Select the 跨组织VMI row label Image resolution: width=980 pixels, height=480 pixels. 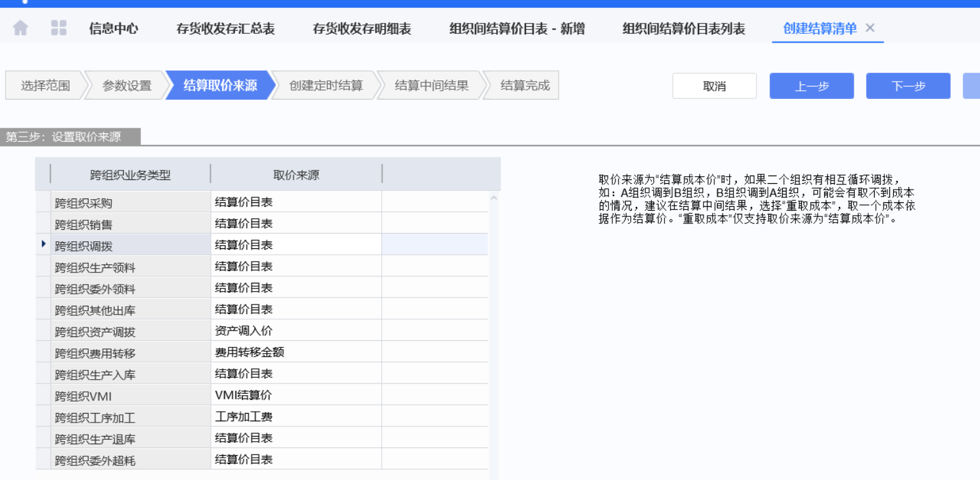tap(131, 395)
